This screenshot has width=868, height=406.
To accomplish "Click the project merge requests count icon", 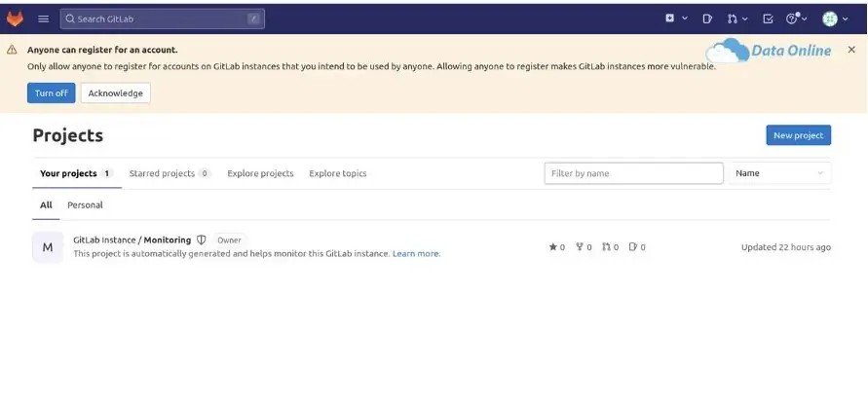I will click(x=606, y=247).
